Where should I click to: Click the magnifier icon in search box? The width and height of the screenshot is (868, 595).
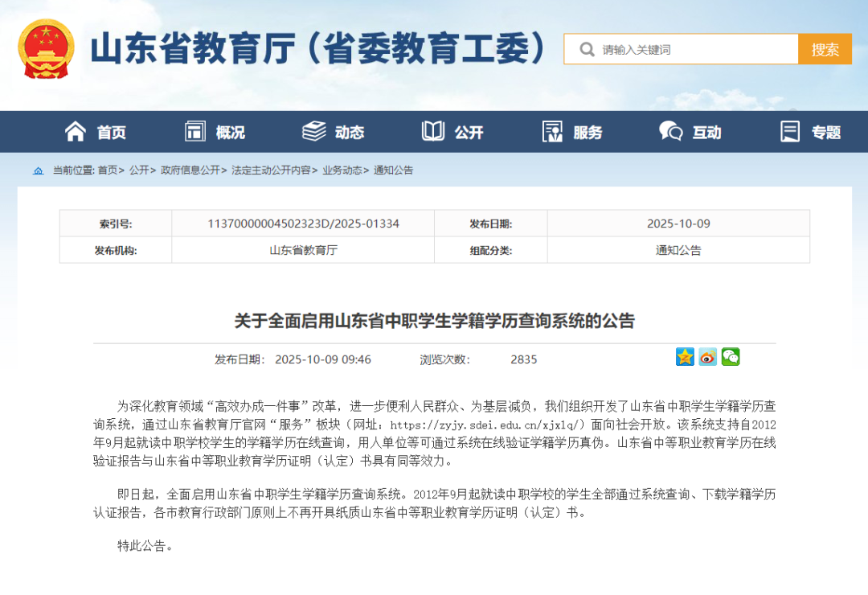point(587,50)
